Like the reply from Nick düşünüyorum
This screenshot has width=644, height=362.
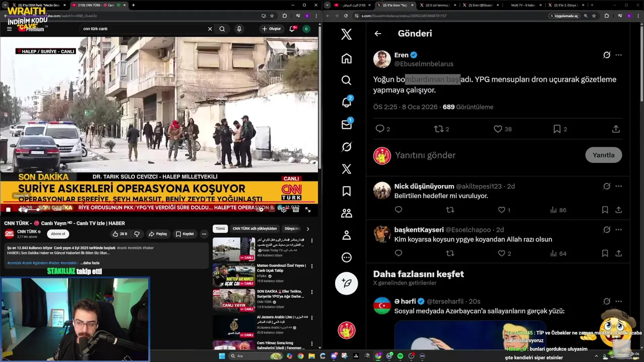pyautogui.click(x=501, y=210)
